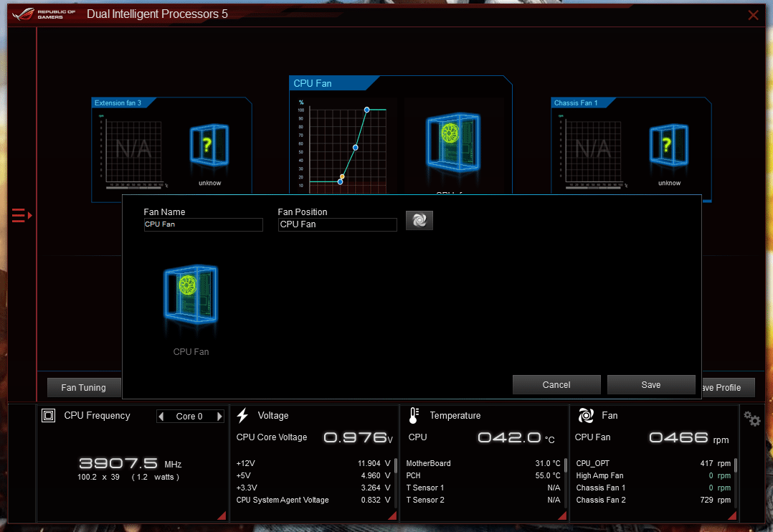Expand the CPU Frequency panel corner triangle
773x532 pixels.
[222, 516]
